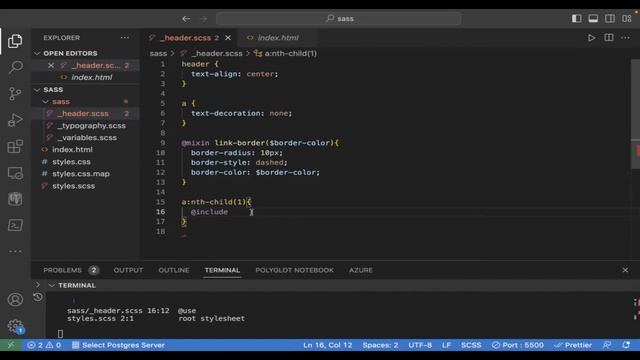The width and height of the screenshot is (640, 360).
Task: Change encoding via UTF-8
Action: pos(420,345)
